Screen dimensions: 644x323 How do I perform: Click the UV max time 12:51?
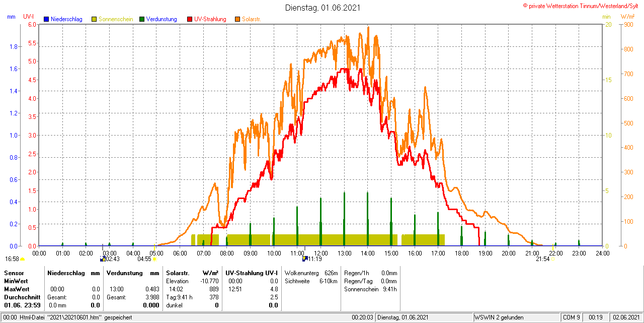click(x=235, y=289)
